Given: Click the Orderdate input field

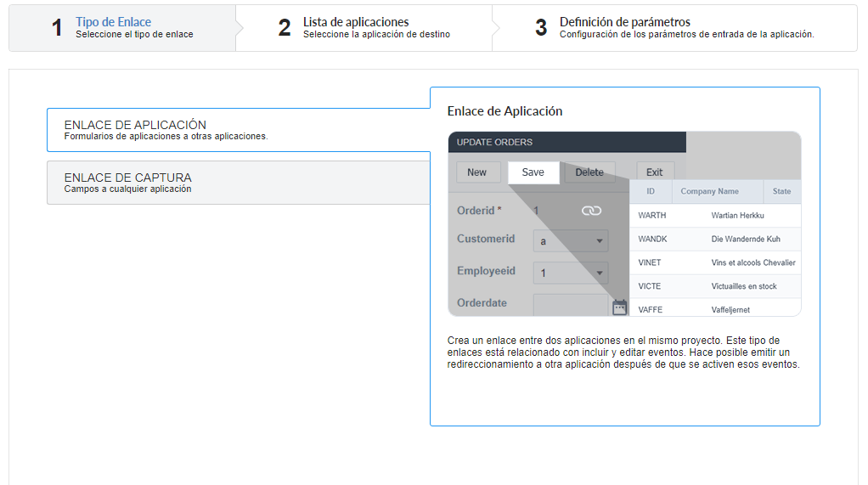Looking at the screenshot, I should [x=570, y=305].
